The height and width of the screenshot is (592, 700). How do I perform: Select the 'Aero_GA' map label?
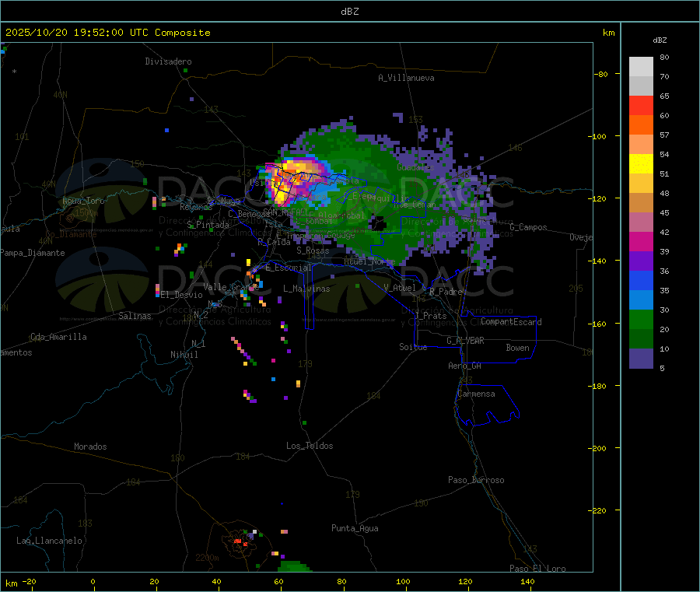click(465, 366)
